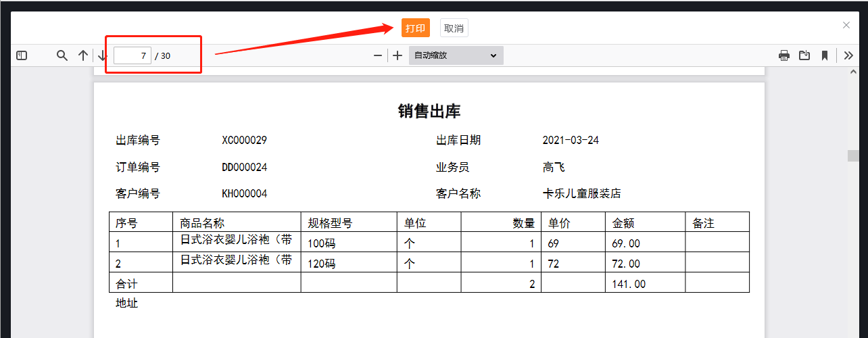The image size is (868, 338).
Task: Expand the tools menu double-chevron
Action: pos(848,55)
